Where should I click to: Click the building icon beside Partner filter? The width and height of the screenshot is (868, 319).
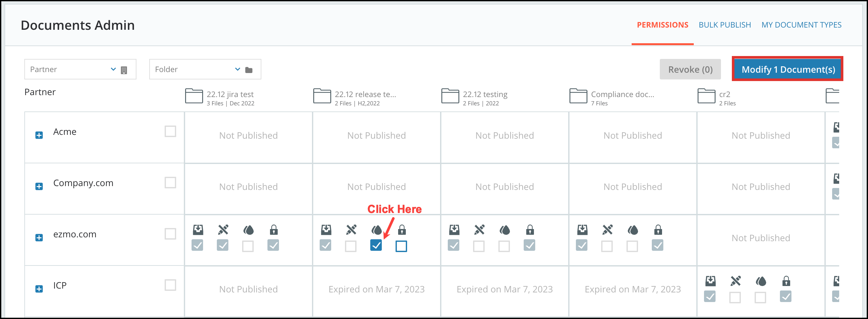click(124, 70)
